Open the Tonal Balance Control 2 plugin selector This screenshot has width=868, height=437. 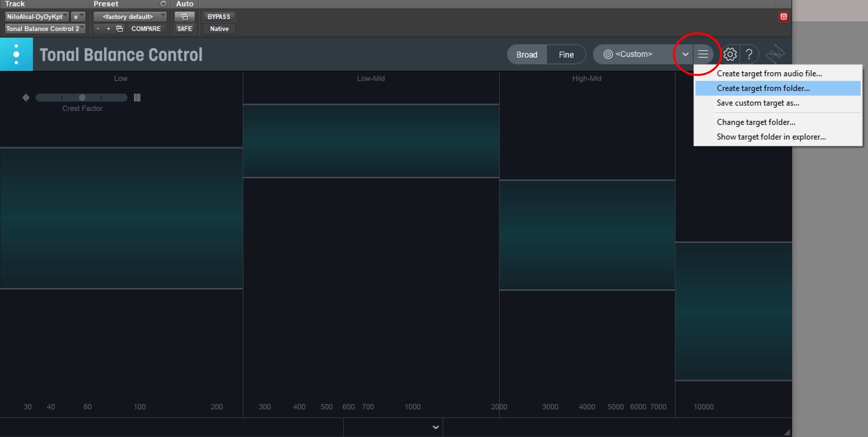pos(45,29)
